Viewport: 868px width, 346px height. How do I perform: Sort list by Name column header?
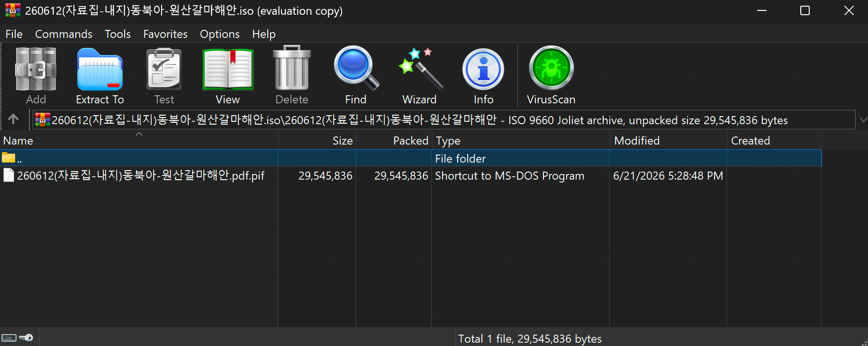point(139,141)
